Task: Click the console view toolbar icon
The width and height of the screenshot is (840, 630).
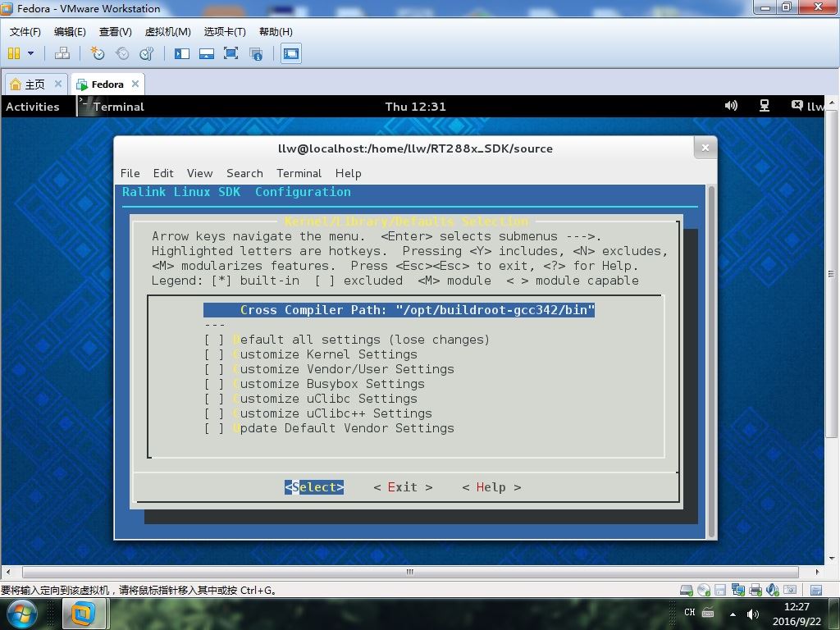Action: click(291, 53)
